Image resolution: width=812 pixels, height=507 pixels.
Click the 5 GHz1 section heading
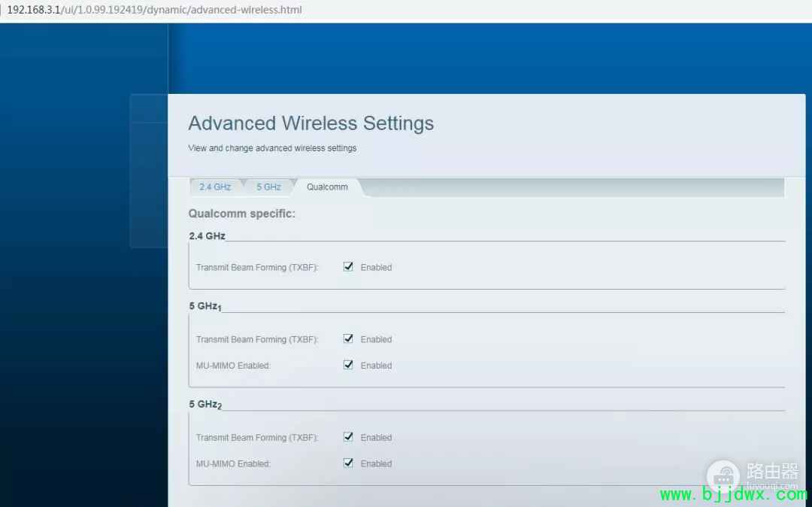(205, 306)
